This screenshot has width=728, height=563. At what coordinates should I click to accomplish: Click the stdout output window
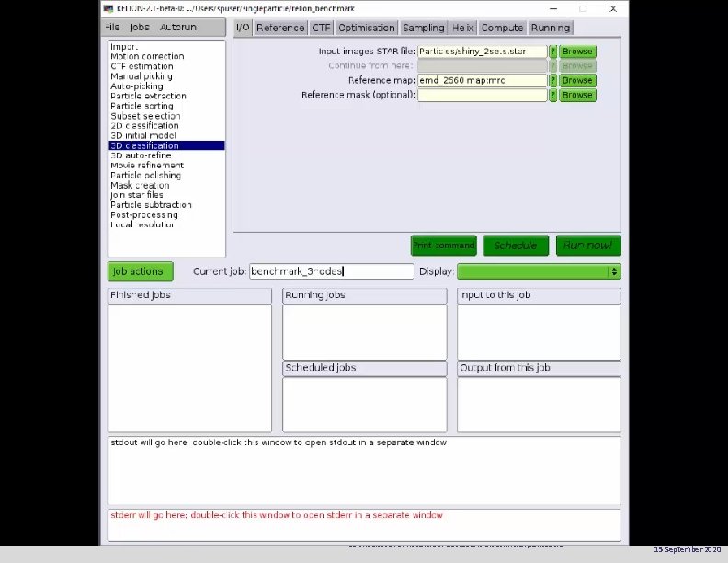click(x=365, y=471)
